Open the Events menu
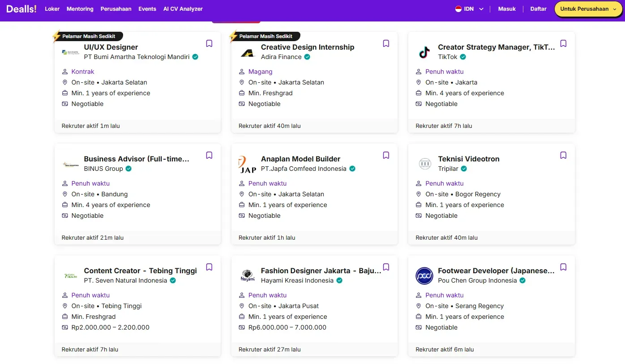The image size is (625, 364). click(147, 9)
